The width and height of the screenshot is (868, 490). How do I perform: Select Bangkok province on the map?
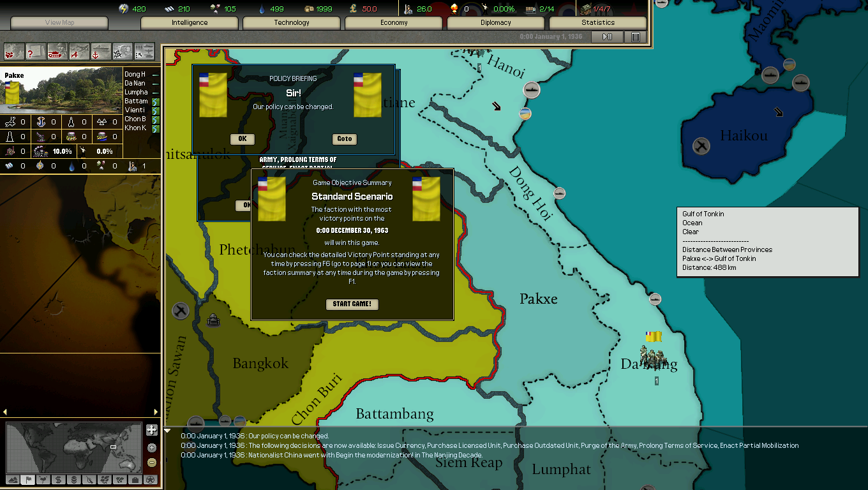pos(260,364)
